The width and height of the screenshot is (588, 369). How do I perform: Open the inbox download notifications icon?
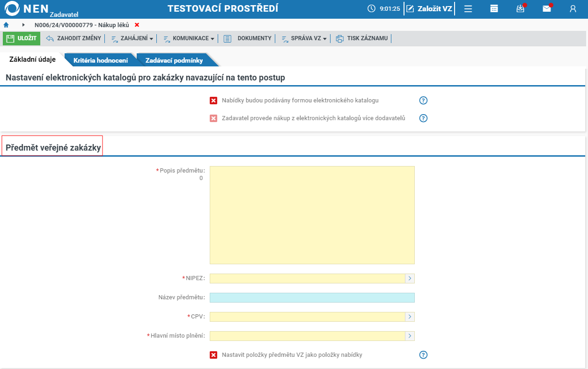click(x=521, y=8)
